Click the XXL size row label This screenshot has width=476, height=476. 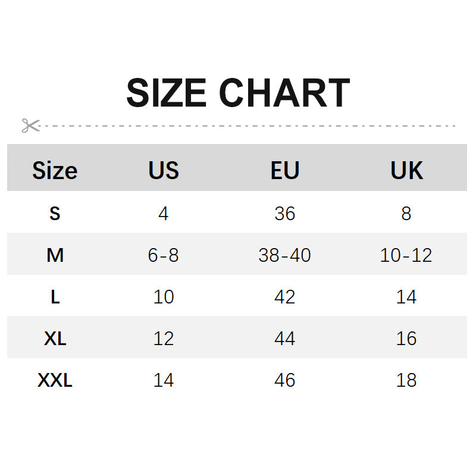click(x=55, y=380)
